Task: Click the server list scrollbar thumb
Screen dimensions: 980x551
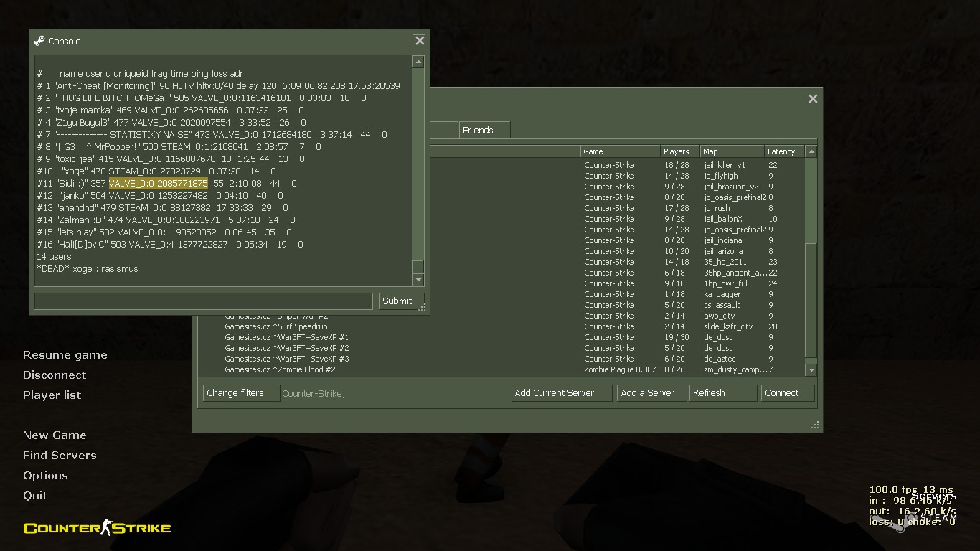Action: click(811, 300)
